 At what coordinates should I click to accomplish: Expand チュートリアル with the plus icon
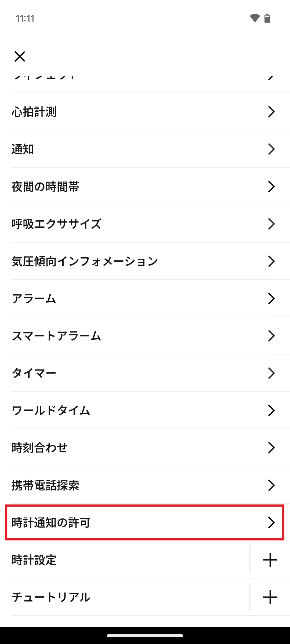[x=270, y=597]
